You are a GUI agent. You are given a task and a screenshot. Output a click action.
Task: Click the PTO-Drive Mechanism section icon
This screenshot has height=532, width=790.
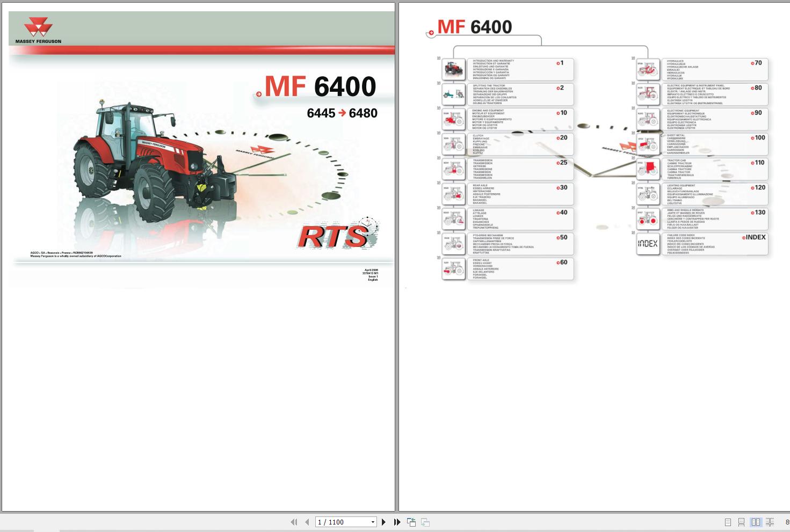pyautogui.click(x=454, y=244)
